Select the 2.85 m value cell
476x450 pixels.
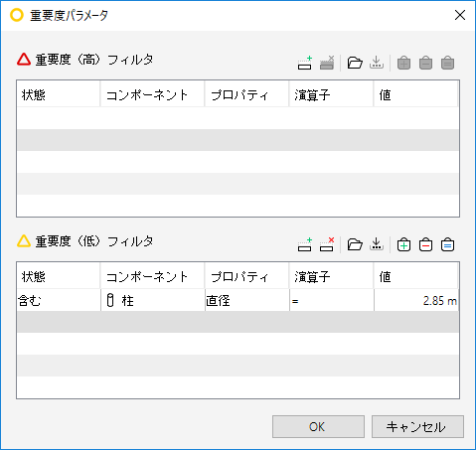point(416,300)
